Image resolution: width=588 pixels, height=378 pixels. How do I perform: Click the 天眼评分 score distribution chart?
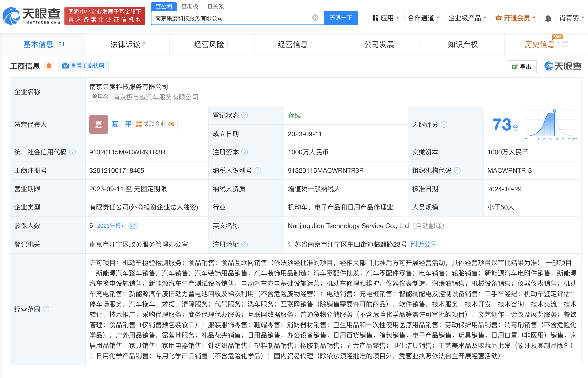click(551, 125)
